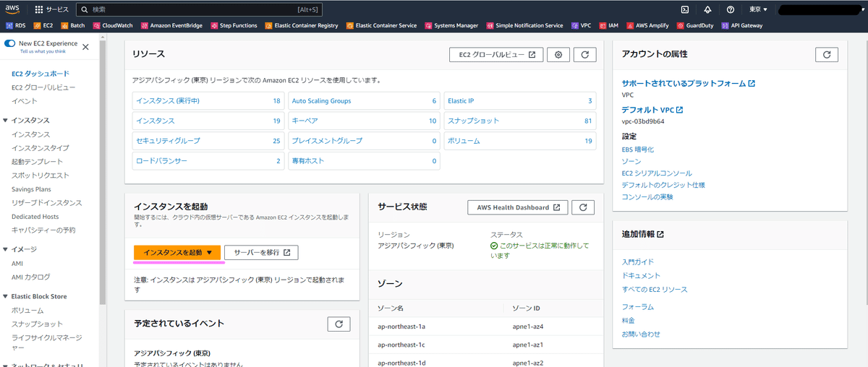Refresh the 予定されているイベント panel
The width and height of the screenshot is (868, 367).
pyautogui.click(x=339, y=324)
